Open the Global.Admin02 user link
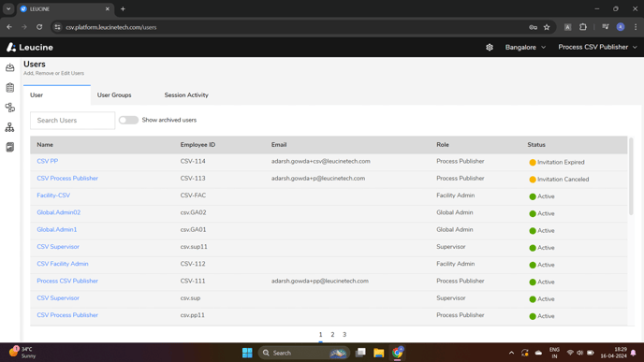This screenshot has height=362, width=644. 58,212
